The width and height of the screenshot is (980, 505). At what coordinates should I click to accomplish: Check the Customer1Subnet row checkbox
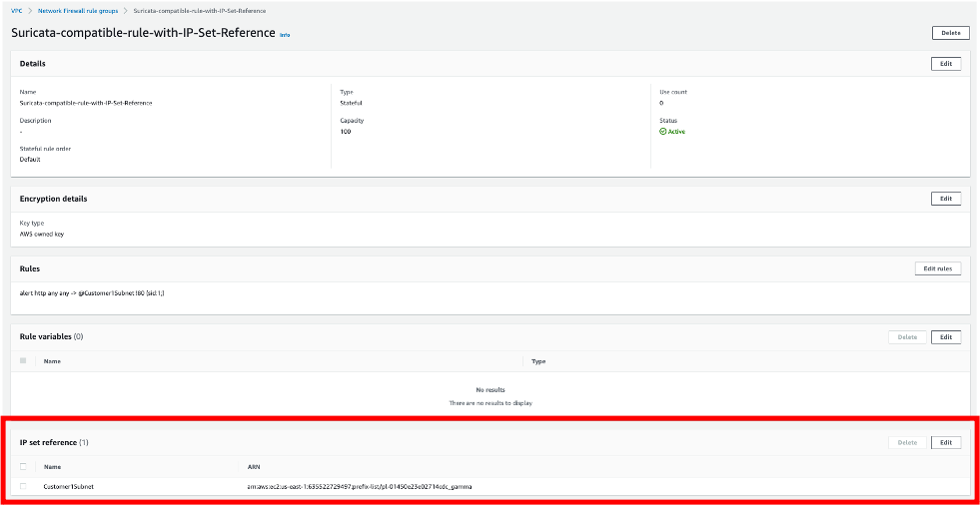coord(23,486)
